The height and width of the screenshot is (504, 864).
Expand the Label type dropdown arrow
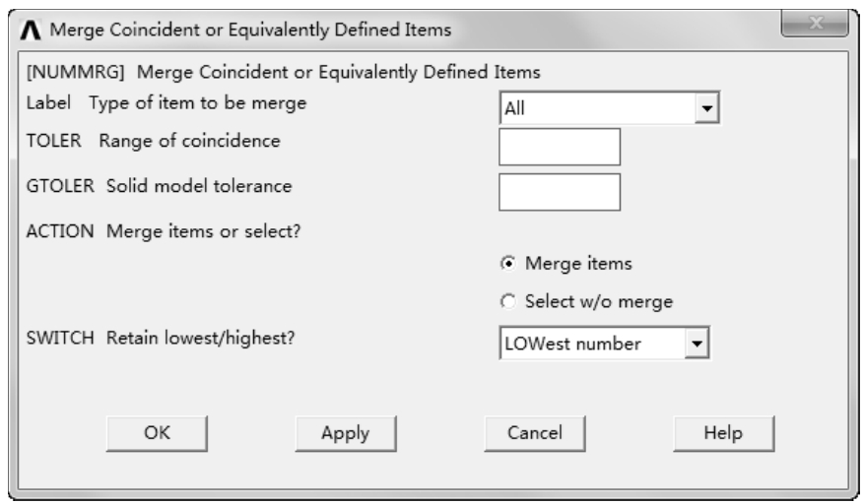[706, 108]
